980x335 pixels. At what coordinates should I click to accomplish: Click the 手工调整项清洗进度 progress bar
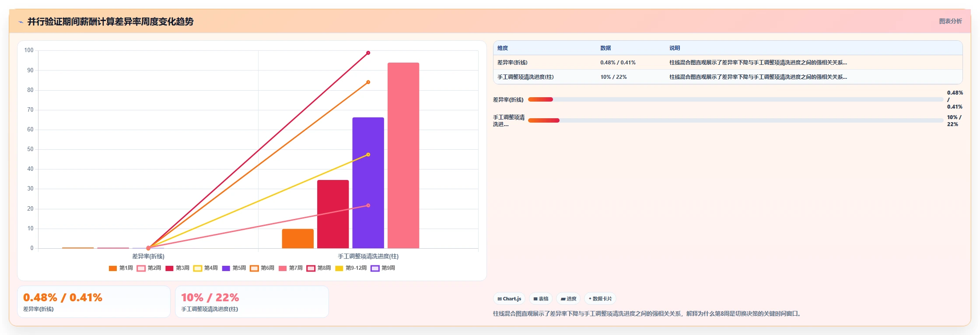coord(735,120)
